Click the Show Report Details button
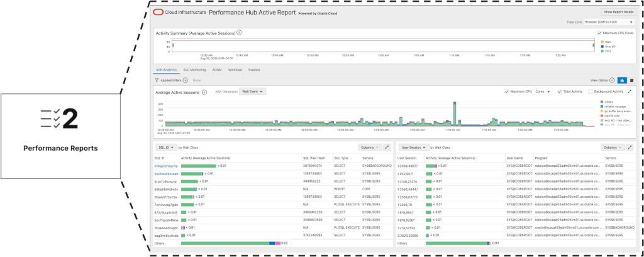 point(618,13)
